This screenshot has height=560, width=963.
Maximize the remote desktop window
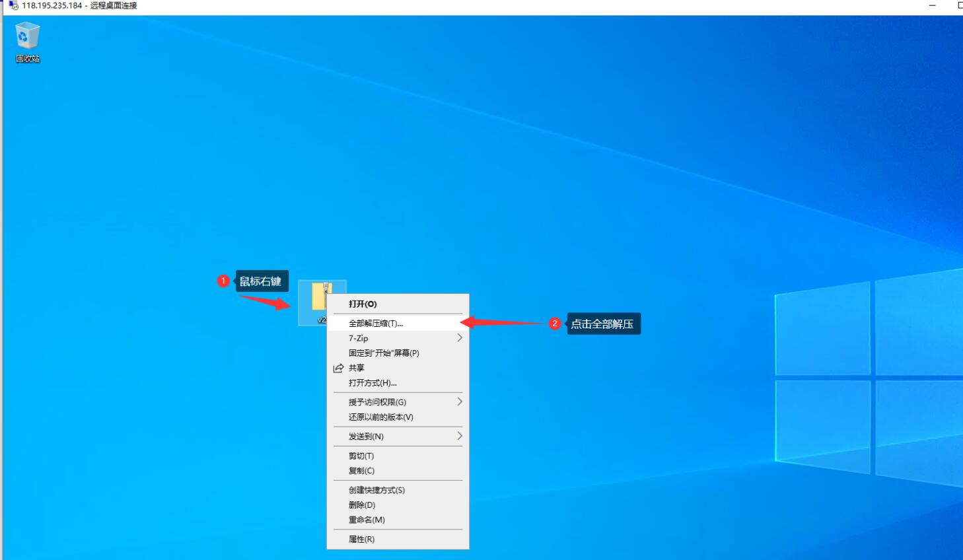[x=959, y=5]
